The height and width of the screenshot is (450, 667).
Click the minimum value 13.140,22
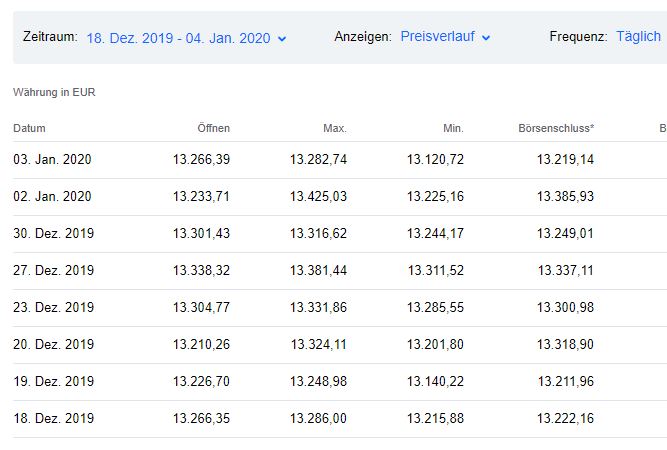click(x=435, y=381)
